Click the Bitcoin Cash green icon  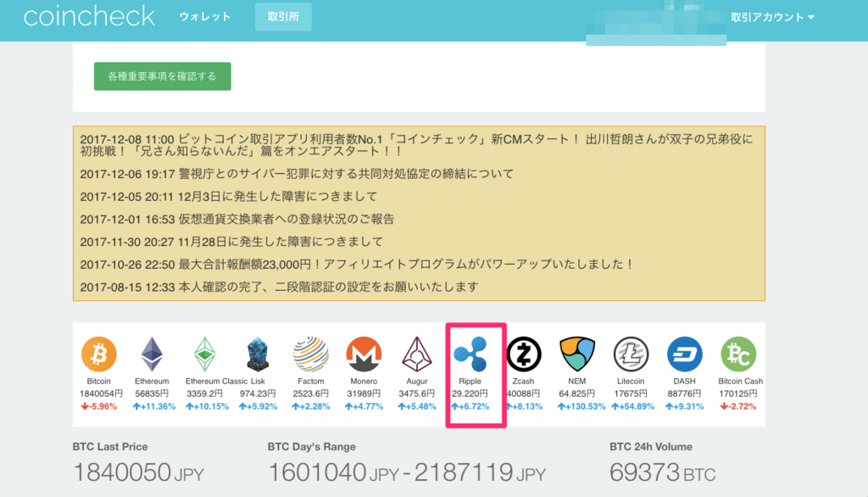point(737,355)
